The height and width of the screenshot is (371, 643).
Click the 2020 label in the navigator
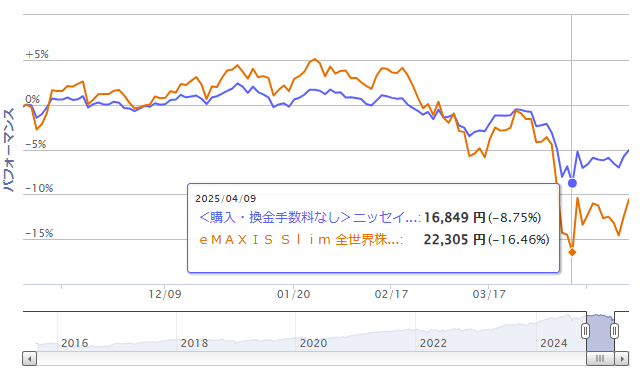(x=313, y=343)
